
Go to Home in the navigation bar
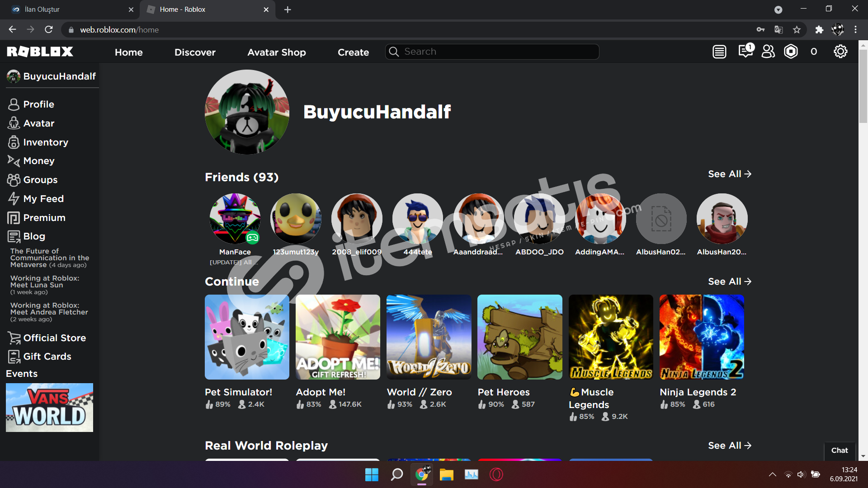click(x=129, y=52)
